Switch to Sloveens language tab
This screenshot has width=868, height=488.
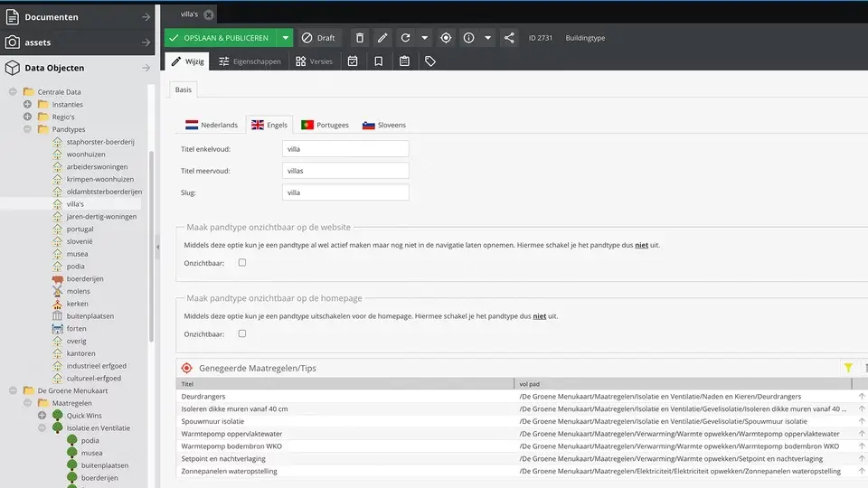tap(384, 125)
